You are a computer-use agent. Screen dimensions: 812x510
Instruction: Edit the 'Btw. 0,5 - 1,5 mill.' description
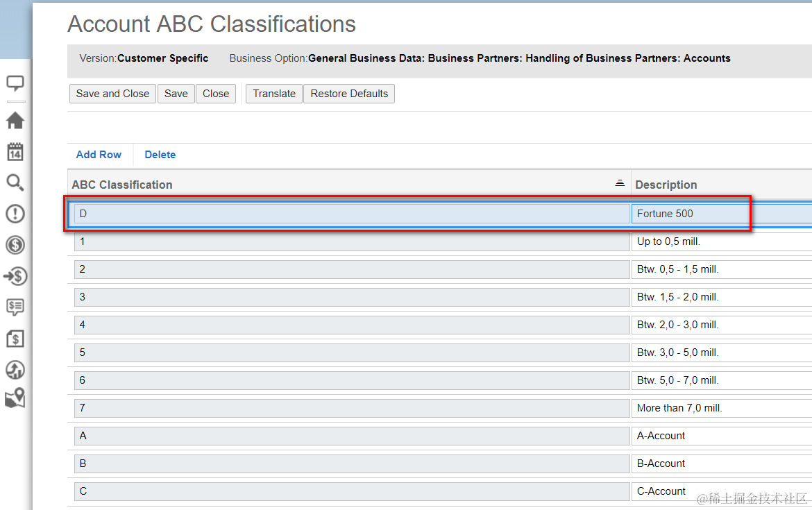(x=721, y=269)
